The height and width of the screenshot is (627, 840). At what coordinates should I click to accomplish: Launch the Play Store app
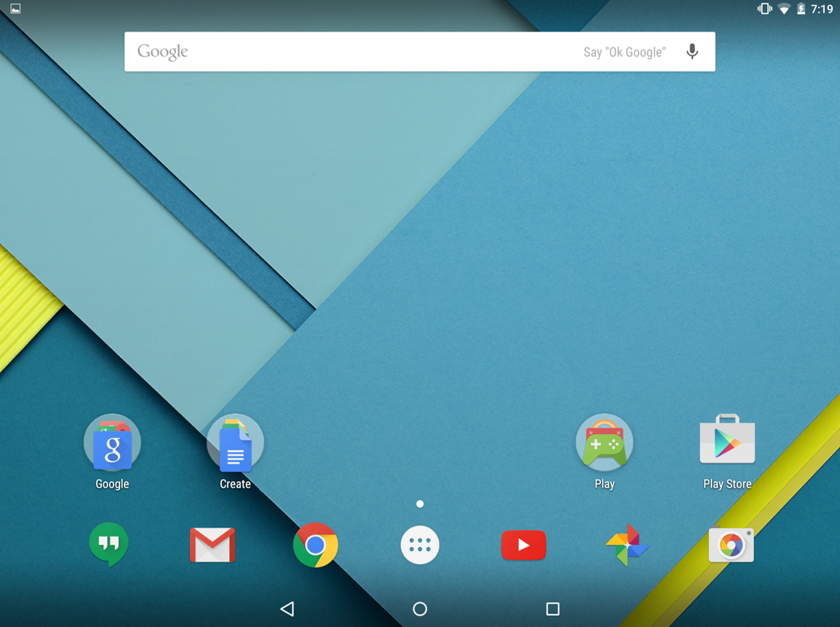click(727, 440)
